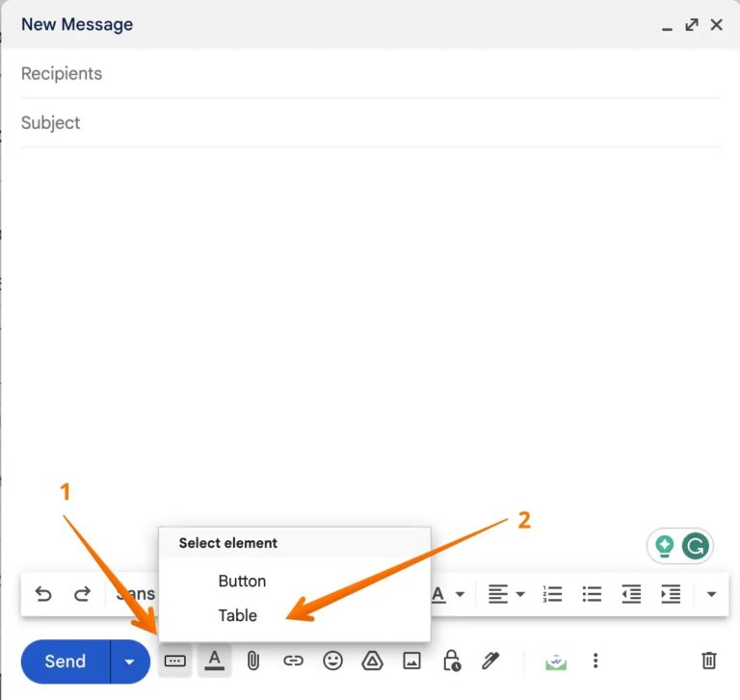Click into the Recipients field

pos(370,73)
